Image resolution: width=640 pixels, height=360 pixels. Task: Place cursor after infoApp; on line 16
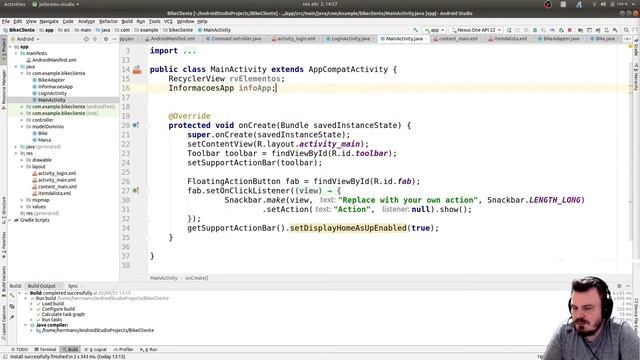pos(277,88)
